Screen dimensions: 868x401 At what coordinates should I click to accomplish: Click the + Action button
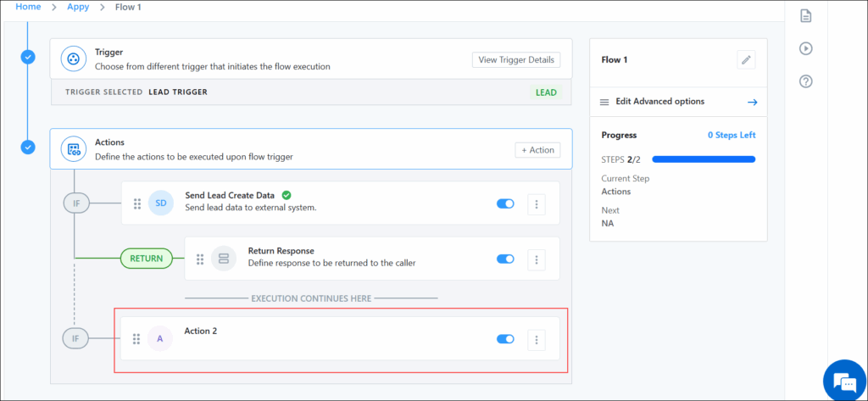537,150
